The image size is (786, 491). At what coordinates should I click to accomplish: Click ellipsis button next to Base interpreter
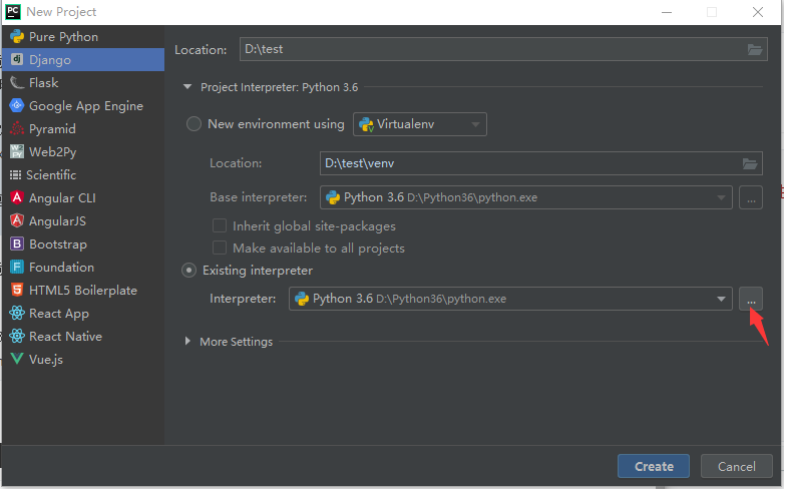coord(751,197)
